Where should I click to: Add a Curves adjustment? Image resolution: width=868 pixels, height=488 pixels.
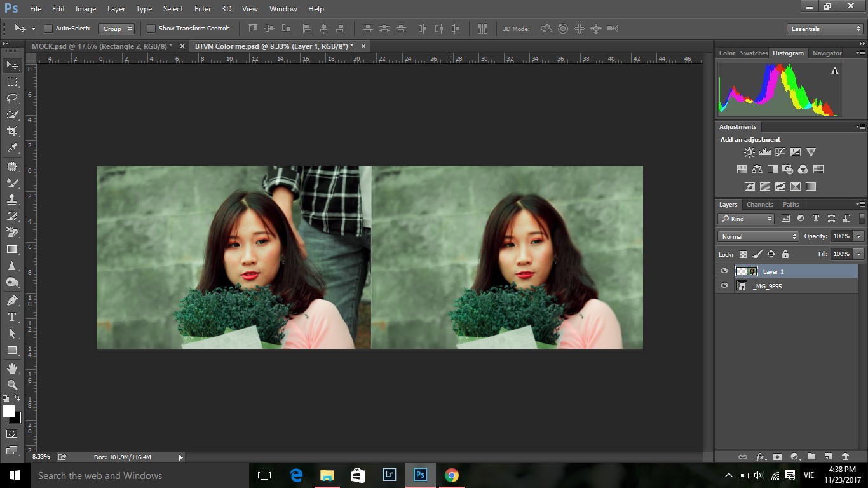(780, 152)
